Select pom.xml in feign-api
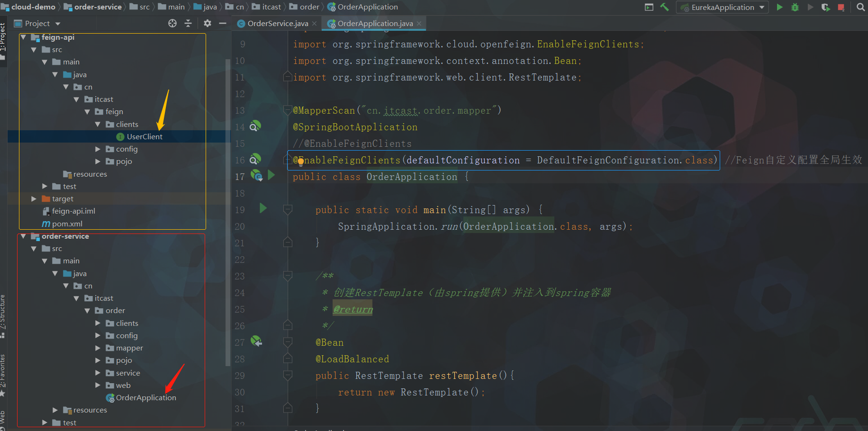The width and height of the screenshot is (868, 431). (67, 224)
